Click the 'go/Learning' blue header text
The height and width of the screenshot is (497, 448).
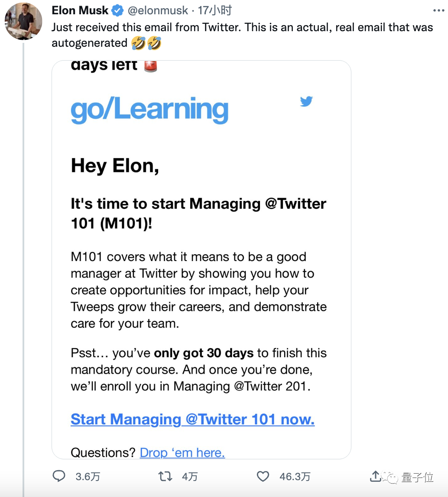149,110
